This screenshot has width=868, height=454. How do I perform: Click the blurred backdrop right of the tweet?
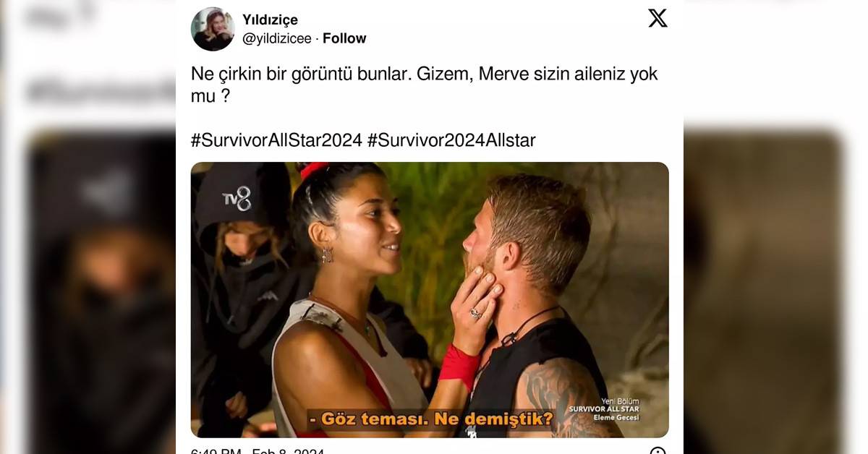pos(775,227)
